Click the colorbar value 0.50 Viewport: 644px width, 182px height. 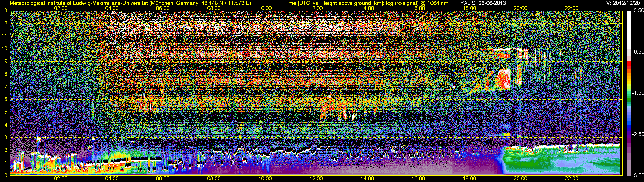click(638, 10)
